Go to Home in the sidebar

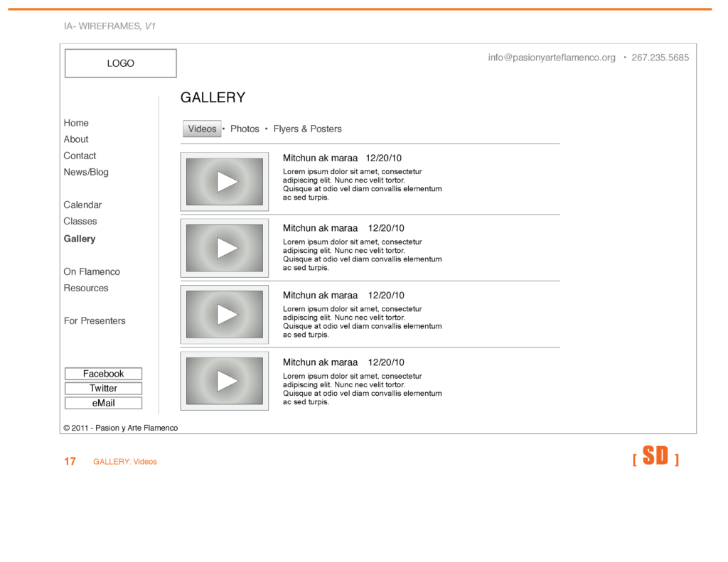click(x=76, y=123)
